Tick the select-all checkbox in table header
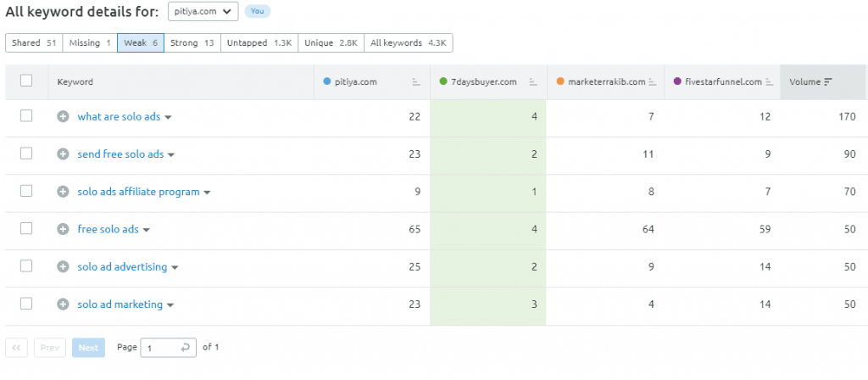 (26, 81)
